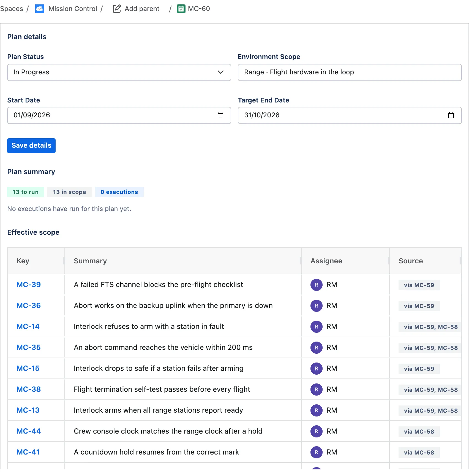
Task: Open the MC-41 issue key link
Action: point(28,452)
